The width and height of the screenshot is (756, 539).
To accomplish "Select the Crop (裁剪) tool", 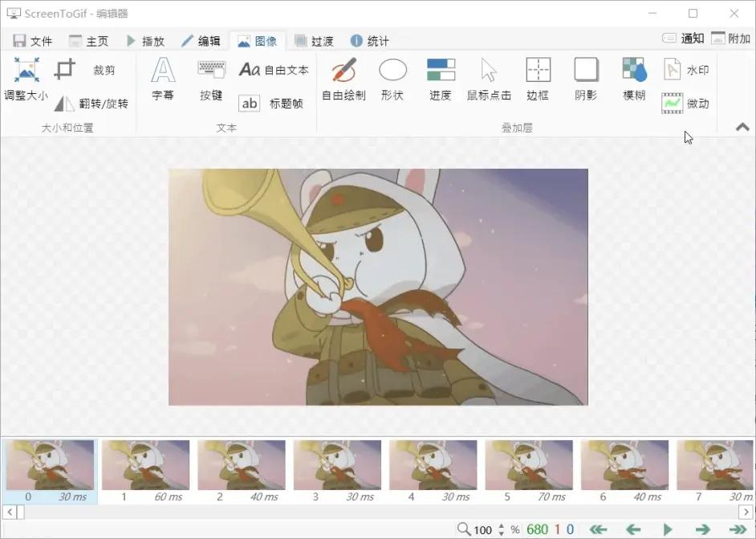I will point(86,70).
